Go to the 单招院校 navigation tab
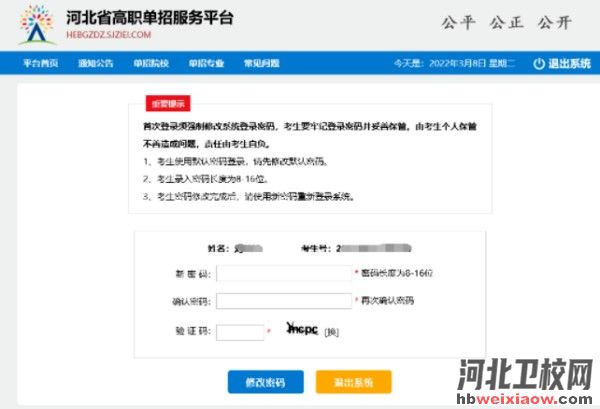The height and width of the screenshot is (409, 600). (151, 63)
